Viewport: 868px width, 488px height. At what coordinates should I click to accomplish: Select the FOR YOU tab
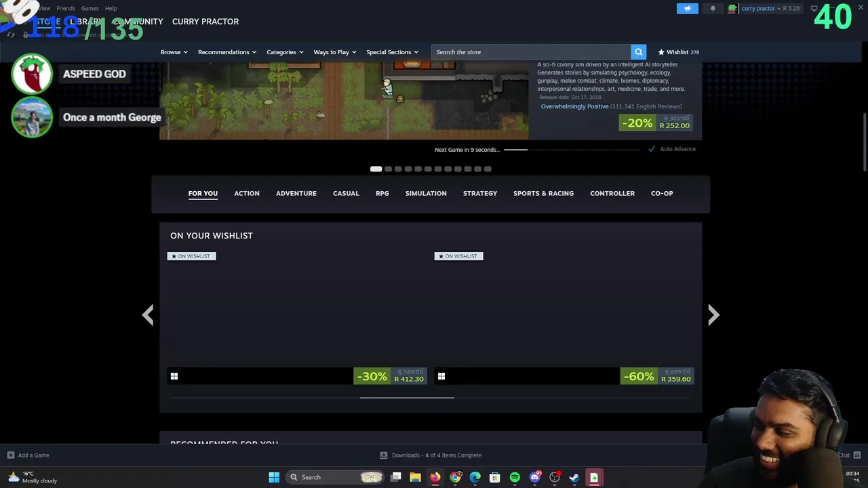click(x=203, y=193)
